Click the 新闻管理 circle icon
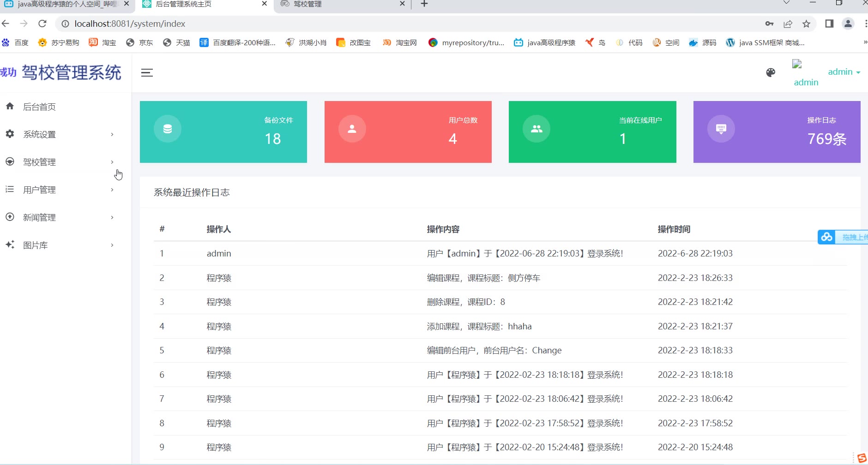 click(x=10, y=217)
